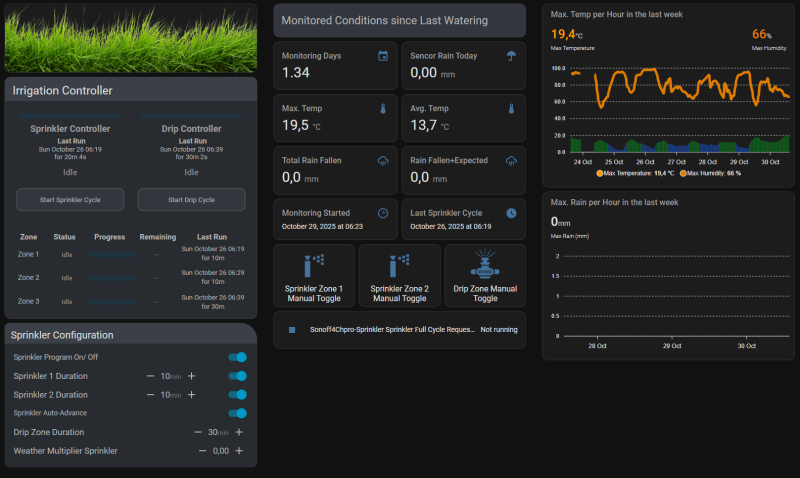Decrease Drip Zone Duration with minus
Screen dimensions: 800x478
198,432
